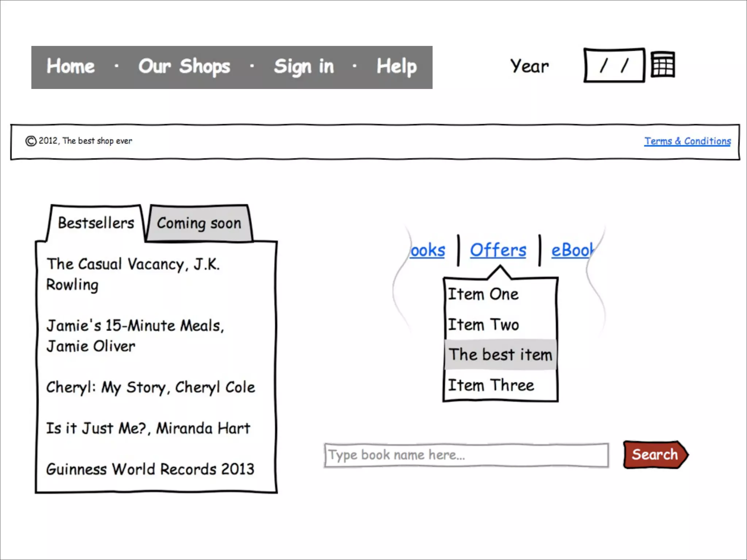Screen dimensions: 747x560
Task: Select The Casual Vacancy list entry
Action: click(133, 274)
